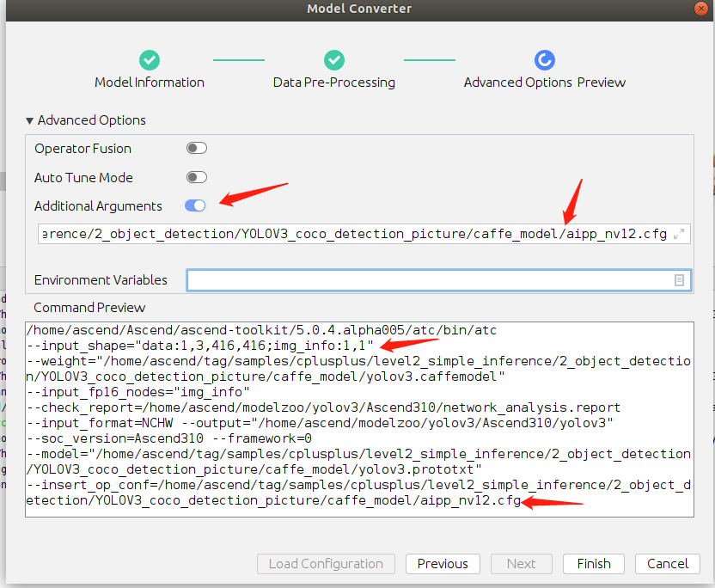Go to the Data Pre-Processing step label
This screenshot has width=715, height=588.
click(x=333, y=83)
